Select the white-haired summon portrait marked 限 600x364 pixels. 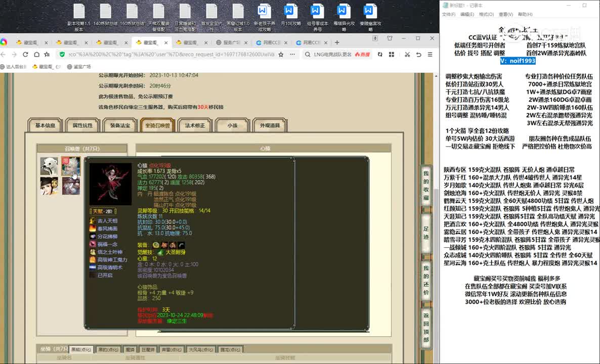pyautogui.click(x=71, y=166)
